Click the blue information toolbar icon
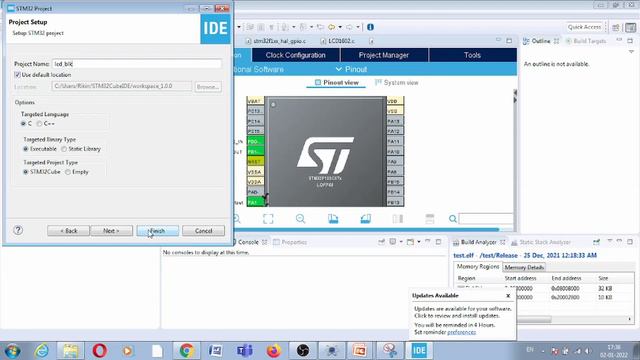The image size is (640, 360). pyautogui.click(x=370, y=27)
